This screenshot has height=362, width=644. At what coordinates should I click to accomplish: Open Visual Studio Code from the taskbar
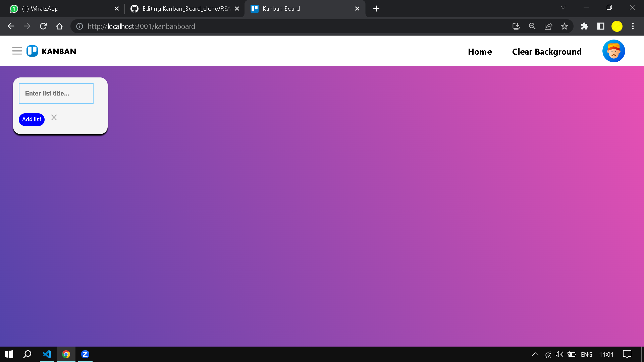point(47,354)
